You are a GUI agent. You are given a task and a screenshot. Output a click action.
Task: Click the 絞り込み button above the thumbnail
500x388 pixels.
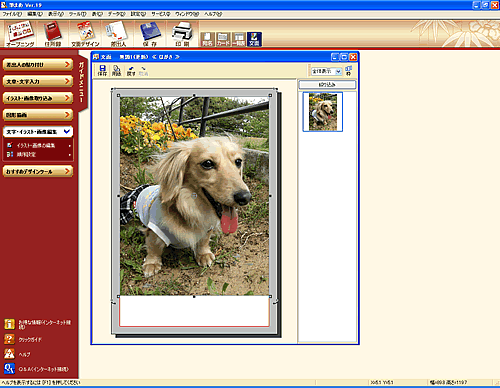point(327,85)
